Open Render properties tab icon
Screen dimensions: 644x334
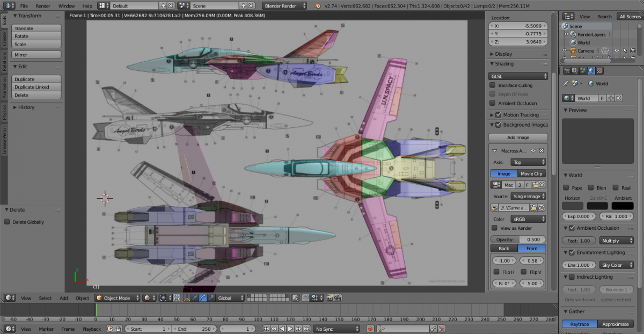tap(567, 70)
